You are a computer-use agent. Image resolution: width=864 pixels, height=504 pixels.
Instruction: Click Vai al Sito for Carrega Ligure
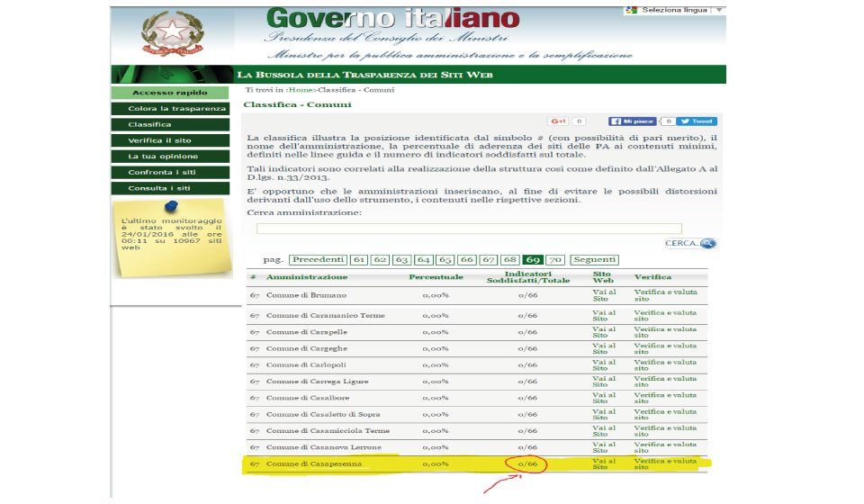[604, 382]
